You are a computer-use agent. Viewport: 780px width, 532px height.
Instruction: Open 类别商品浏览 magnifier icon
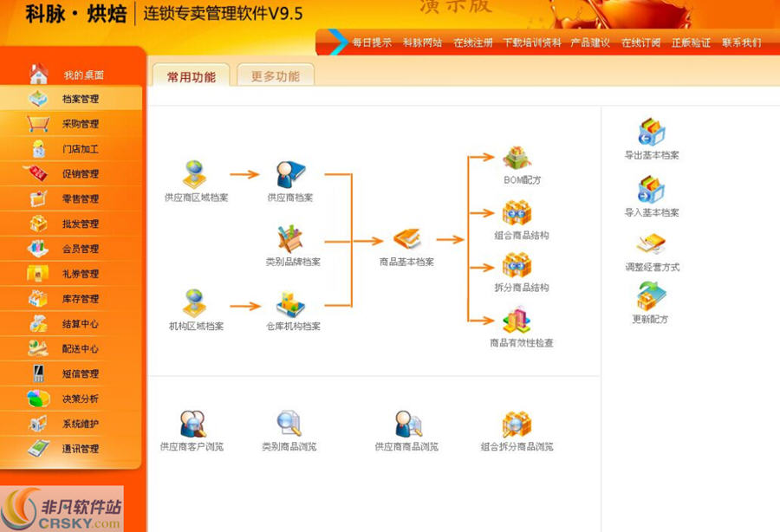point(289,423)
